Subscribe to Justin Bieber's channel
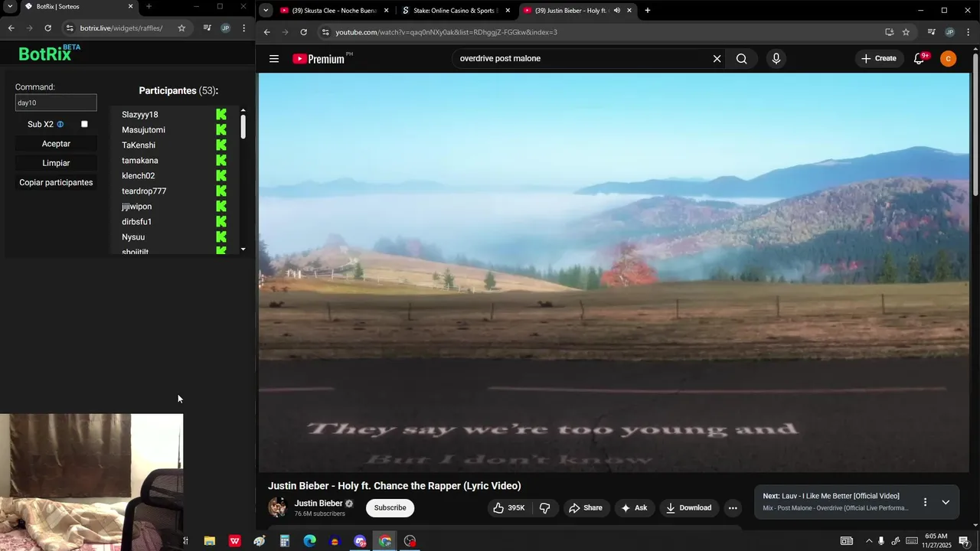The height and width of the screenshot is (551, 980). coord(390,508)
